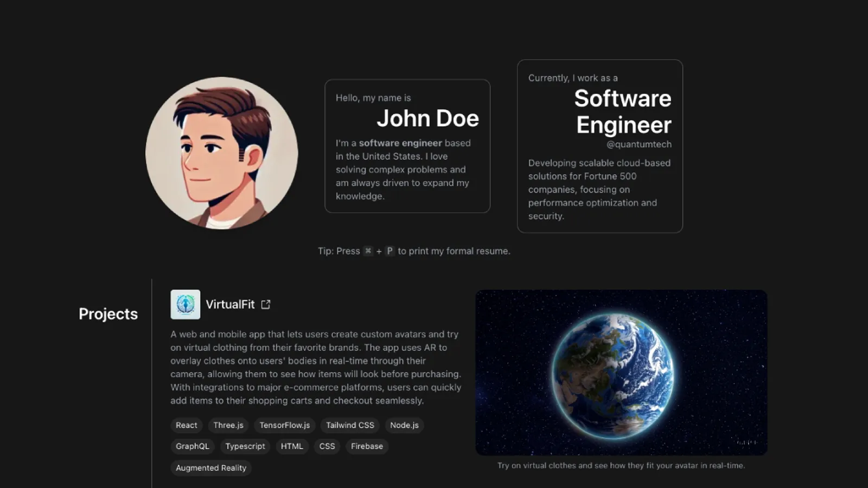Open the Earth project preview image
Screen dimensions: 868x488
[x=621, y=373]
